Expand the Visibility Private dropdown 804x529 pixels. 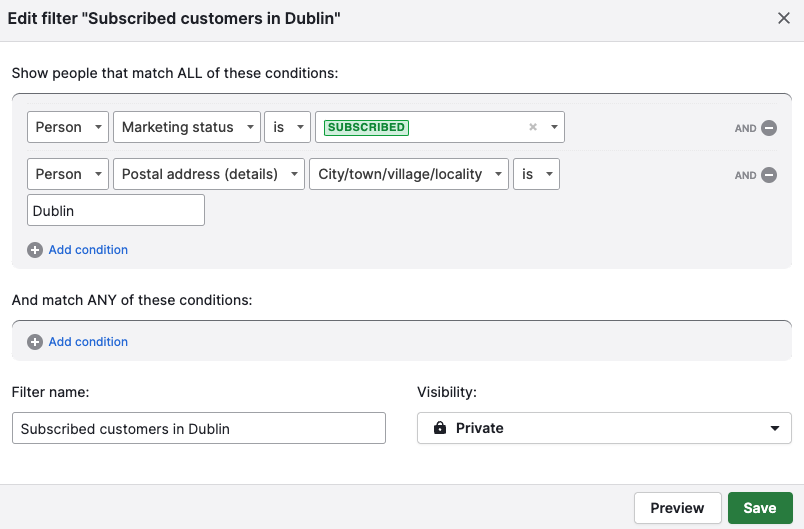click(604, 428)
